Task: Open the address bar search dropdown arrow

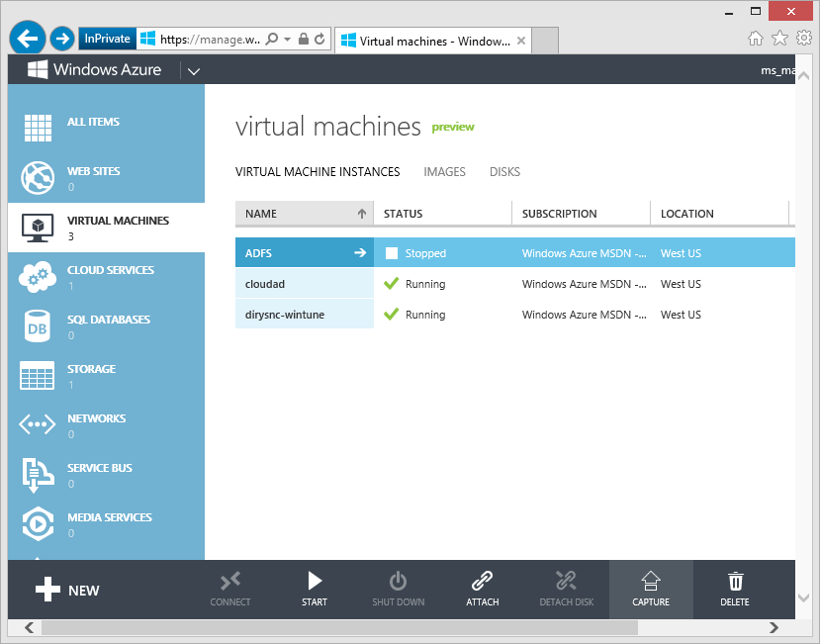Action: (287, 40)
